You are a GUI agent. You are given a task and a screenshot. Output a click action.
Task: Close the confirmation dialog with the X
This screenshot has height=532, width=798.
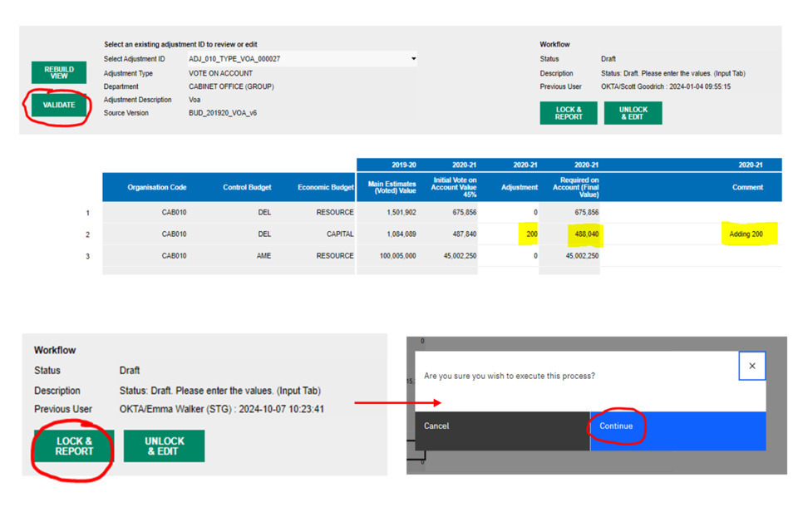751,366
